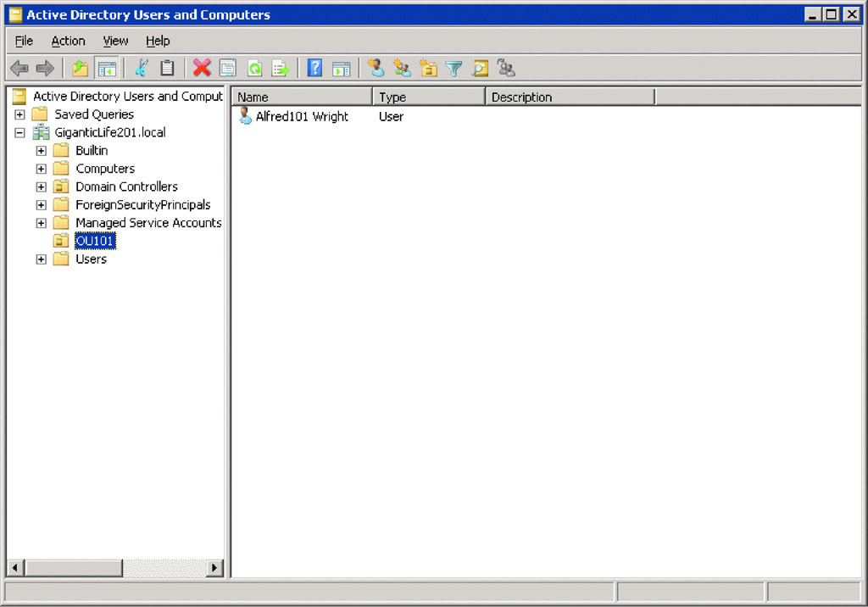Collapse the GiganticLife201.local domain node
The height and width of the screenshot is (607, 868).
(x=19, y=133)
